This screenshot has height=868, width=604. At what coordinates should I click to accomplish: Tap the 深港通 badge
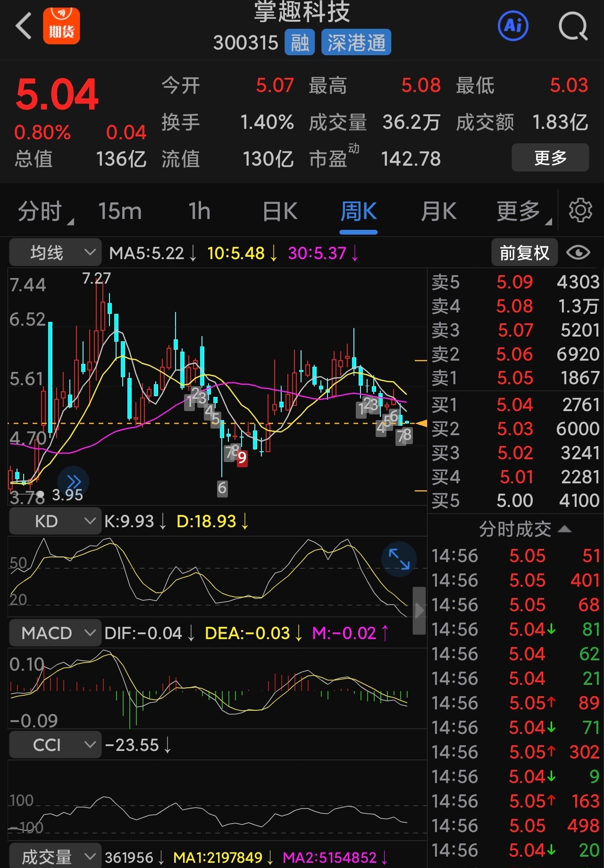coord(356,43)
